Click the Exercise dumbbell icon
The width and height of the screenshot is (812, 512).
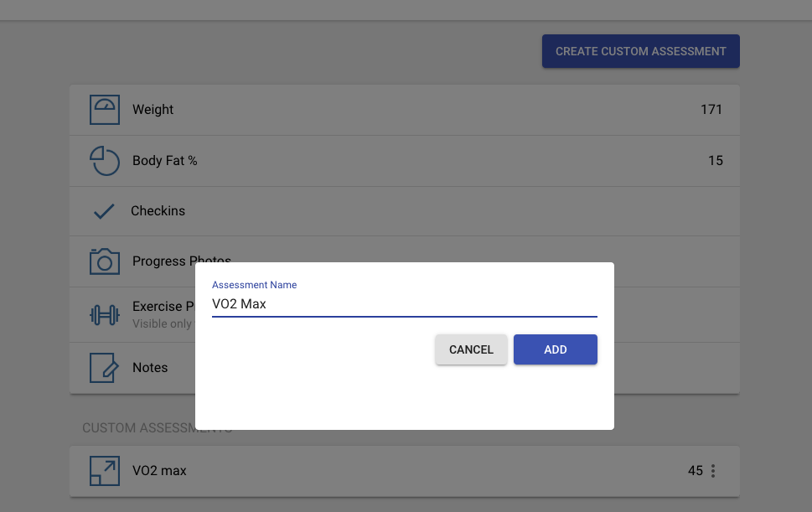104,314
